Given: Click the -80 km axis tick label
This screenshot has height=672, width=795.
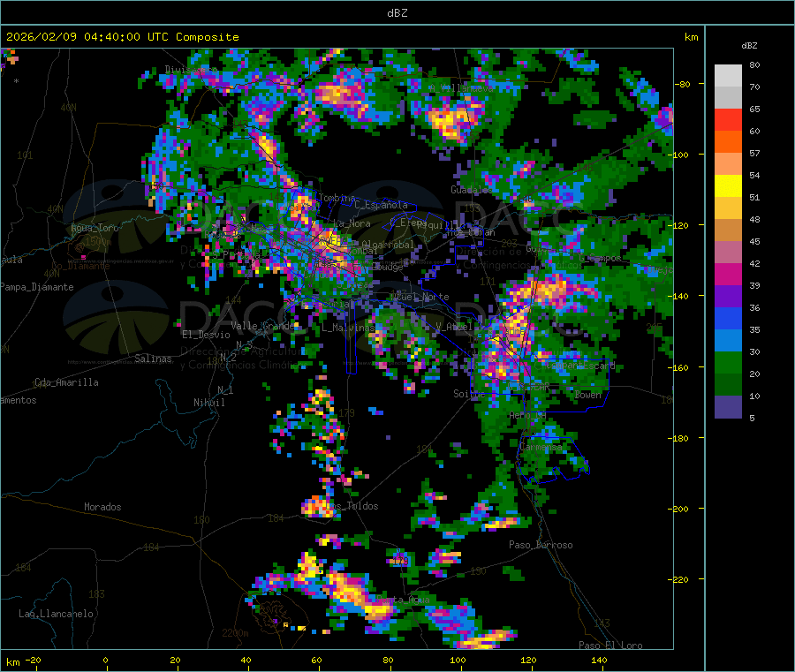Looking at the screenshot, I should [x=683, y=84].
